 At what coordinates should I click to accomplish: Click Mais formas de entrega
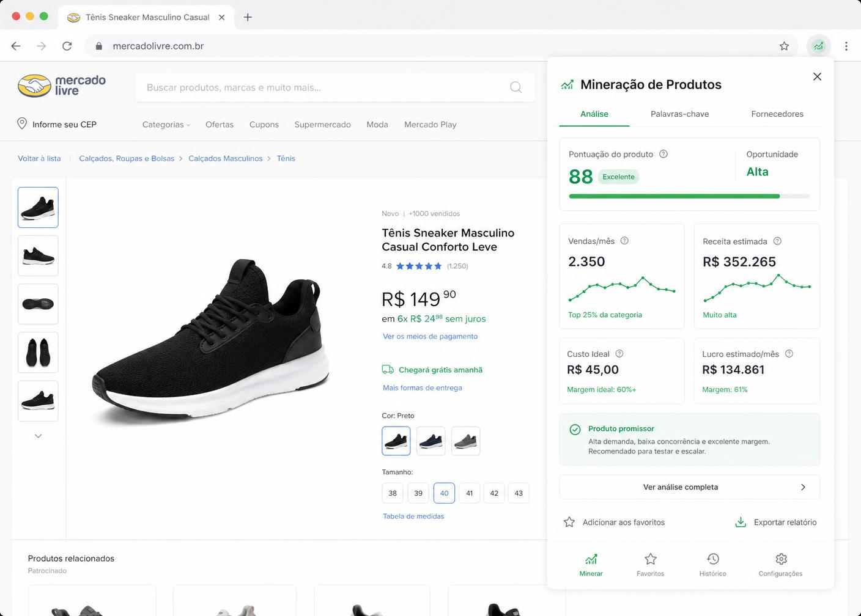(423, 387)
